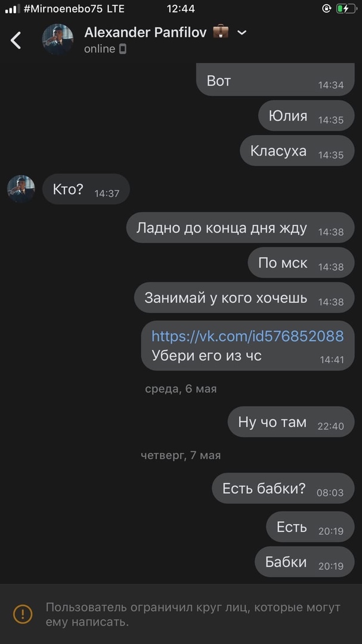Image resolution: width=362 pixels, height=644 pixels.
Task: Open Alexander Panfilov's header avatar
Action: (x=57, y=39)
